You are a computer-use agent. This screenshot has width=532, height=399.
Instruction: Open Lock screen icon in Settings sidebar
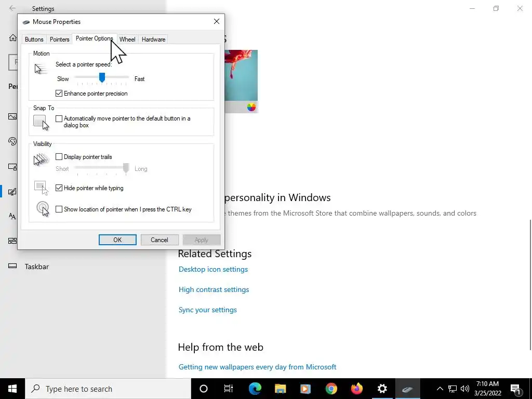(12, 167)
